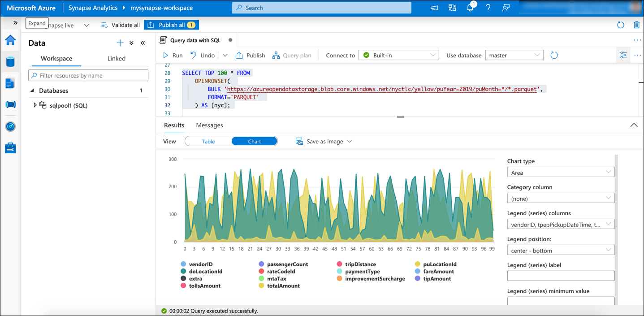The width and height of the screenshot is (644, 316).
Task: Open the Connect to Built-in dropdown
Action: click(x=399, y=55)
